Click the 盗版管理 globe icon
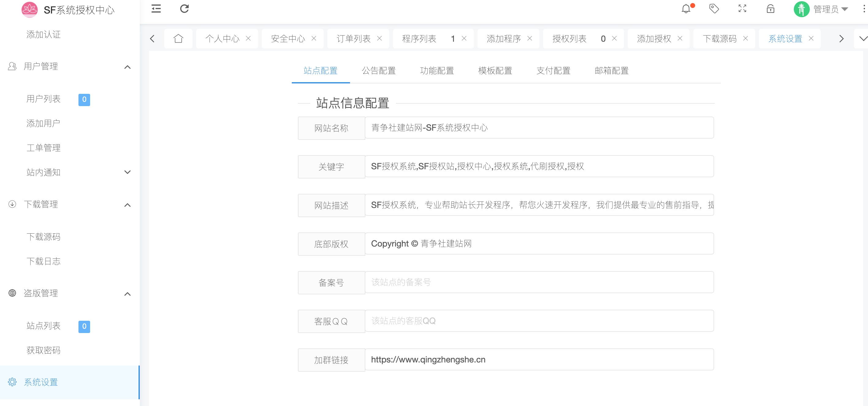This screenshot has width=868, height=406. click(x=12, y=293)
